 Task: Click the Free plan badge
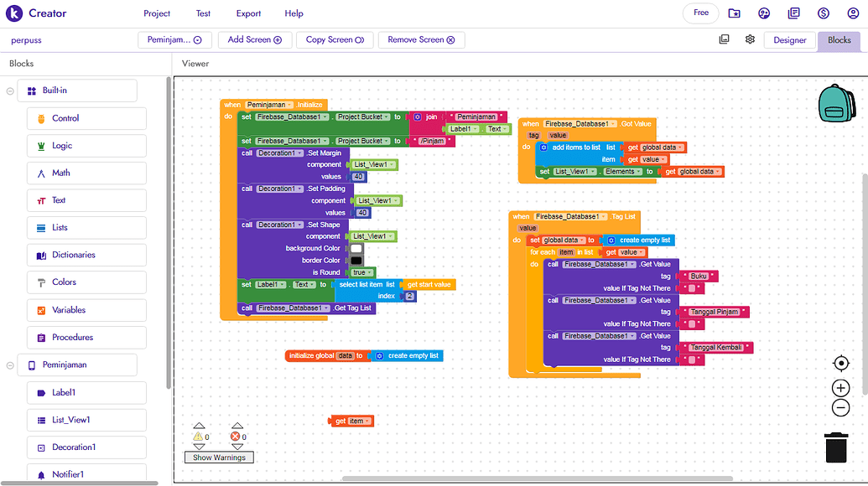click(701, 13)
